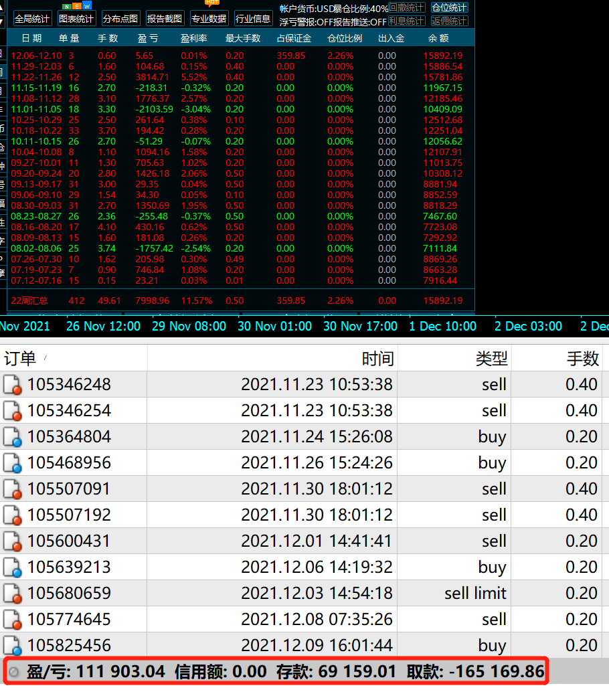
Task: Click balance value 15892.19 in first row
Action: (443, 56)
